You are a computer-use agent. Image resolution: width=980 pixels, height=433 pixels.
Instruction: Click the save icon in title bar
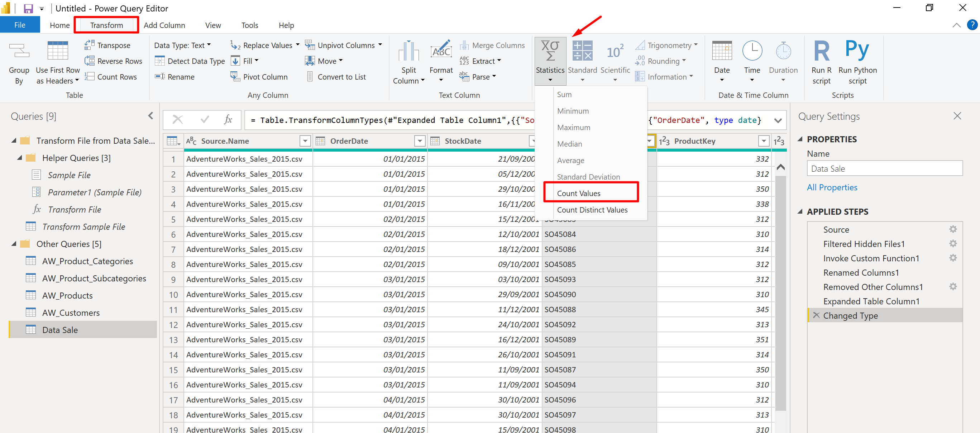28,8
